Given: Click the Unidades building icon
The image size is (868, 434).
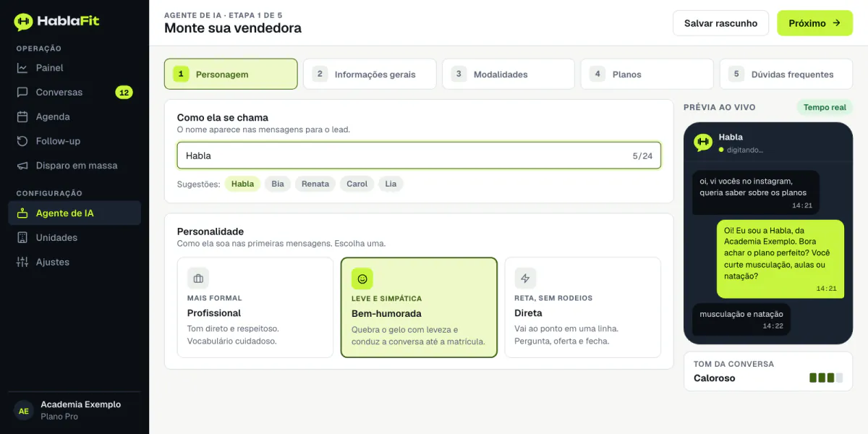Looking at the screenshot, I should [x=22, y=238].
